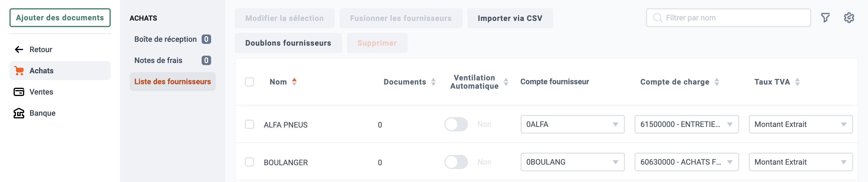Sort by Taux TVA column arrows

(x=797, y=82)
